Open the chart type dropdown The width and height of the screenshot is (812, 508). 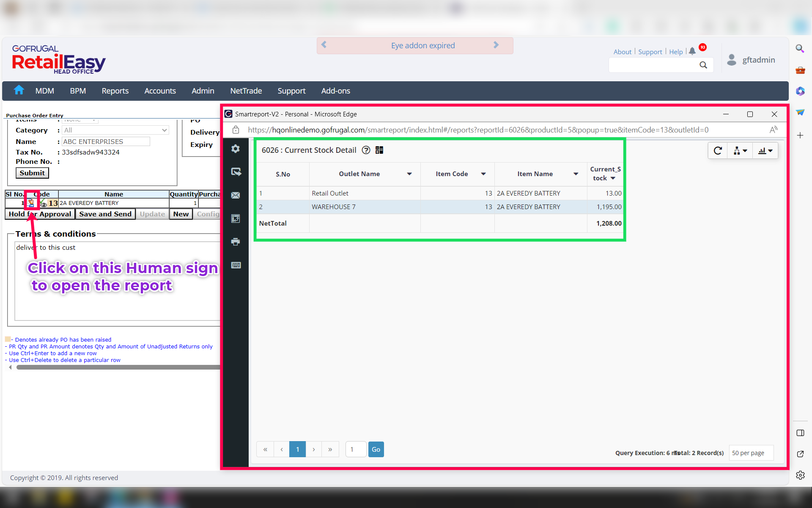pyautogui.click(x=765, y=151)
